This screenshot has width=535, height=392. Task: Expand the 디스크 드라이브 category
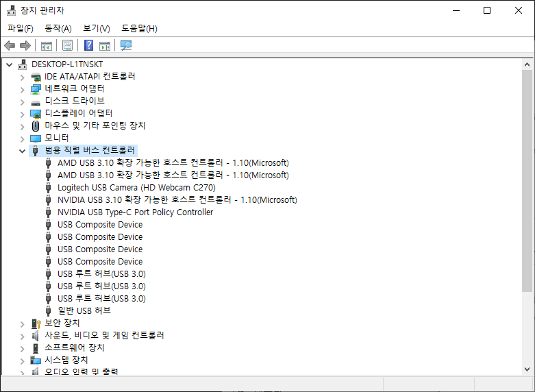22,101
